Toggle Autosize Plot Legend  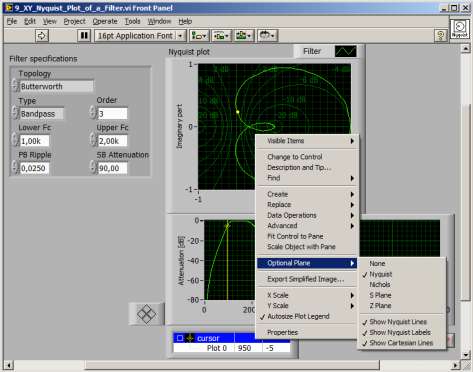click(307, 316)
